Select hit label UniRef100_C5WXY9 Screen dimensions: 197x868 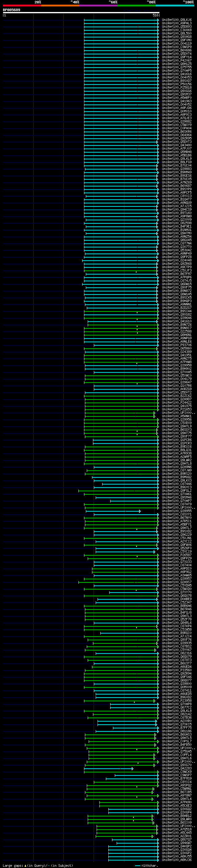click(x=177, y=125)
